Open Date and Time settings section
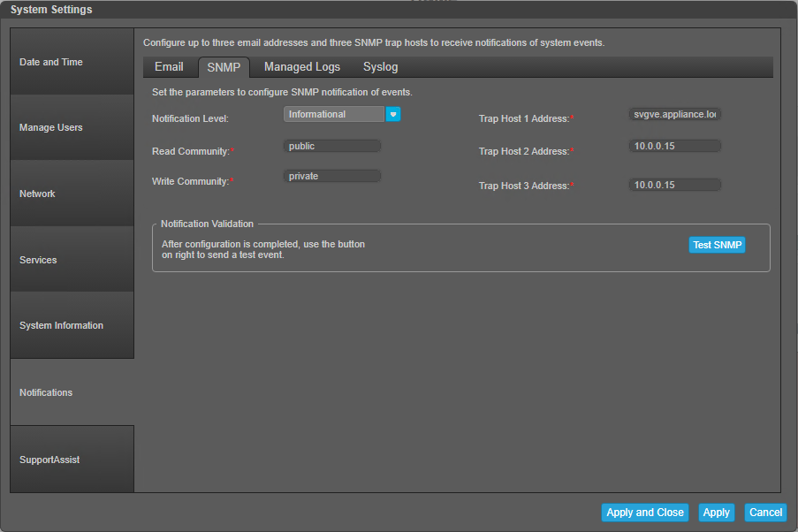 (x=72, y=62)
